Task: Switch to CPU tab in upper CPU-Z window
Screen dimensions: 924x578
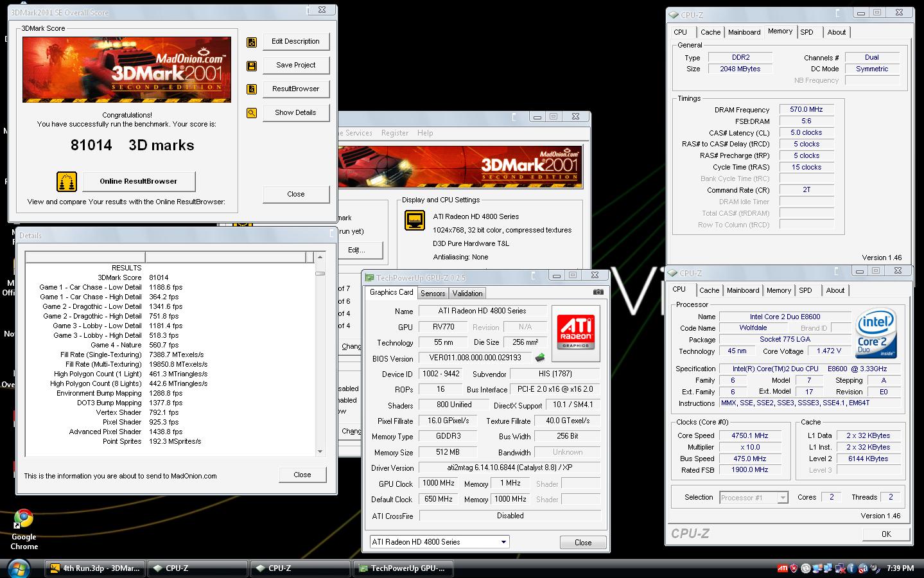Action: [681, 32]
